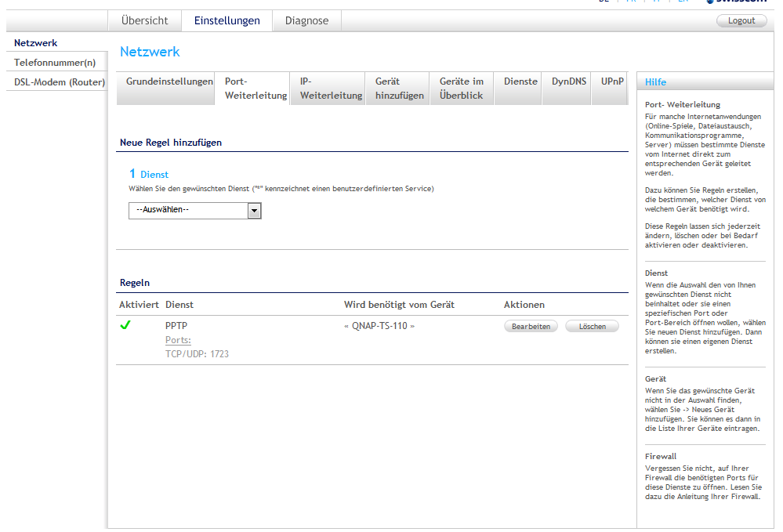Switch interface language to FR

(632, 2)
